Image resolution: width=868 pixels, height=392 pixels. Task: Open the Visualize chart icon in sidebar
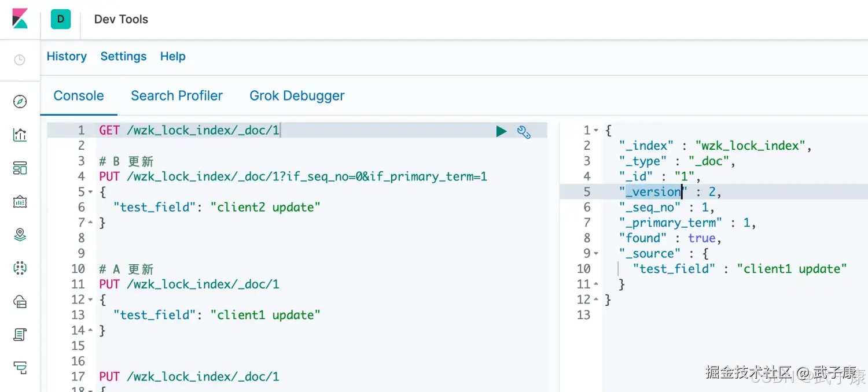coord(20,135)
